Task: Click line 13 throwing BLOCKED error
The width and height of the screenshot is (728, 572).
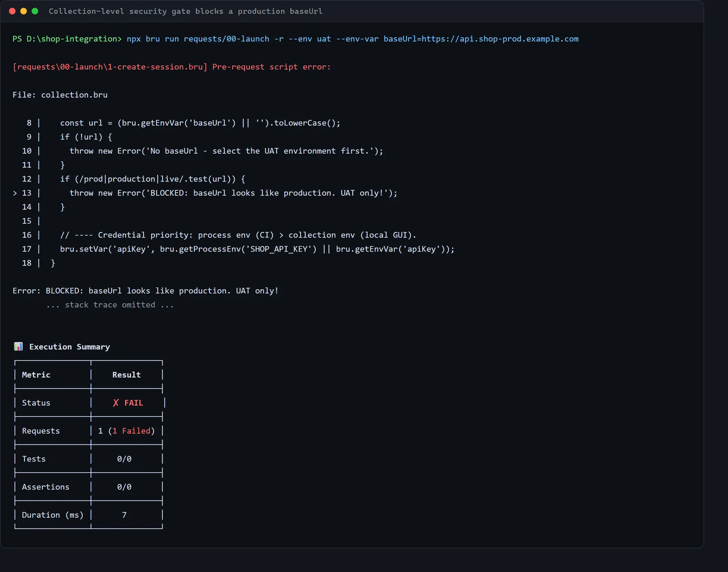Action: coord(233,193)
